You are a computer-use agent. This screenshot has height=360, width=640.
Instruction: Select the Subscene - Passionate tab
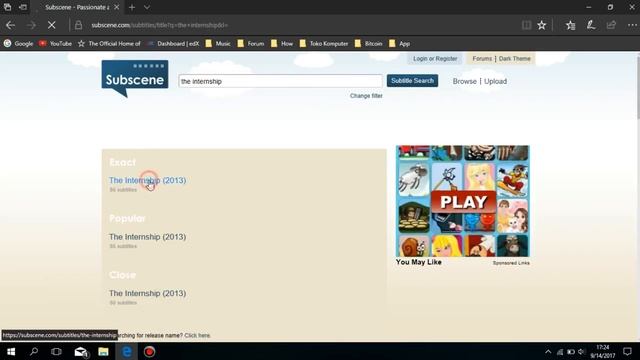point(76,7)
